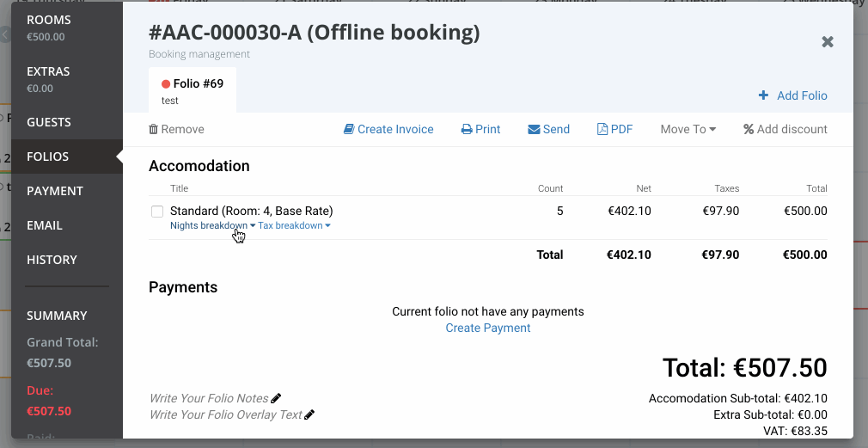868x448 pixels.
Task: Click the Standard row total €500.00
Action: click(806, 211)
